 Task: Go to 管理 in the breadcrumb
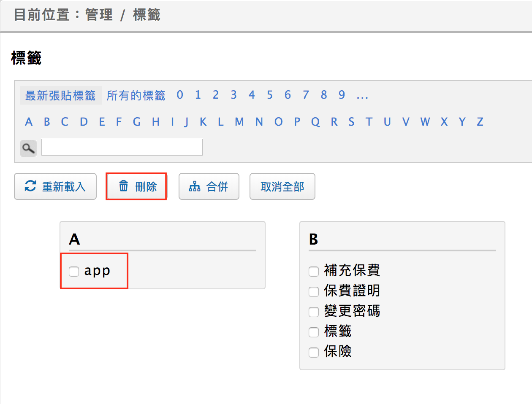(99, 15)
